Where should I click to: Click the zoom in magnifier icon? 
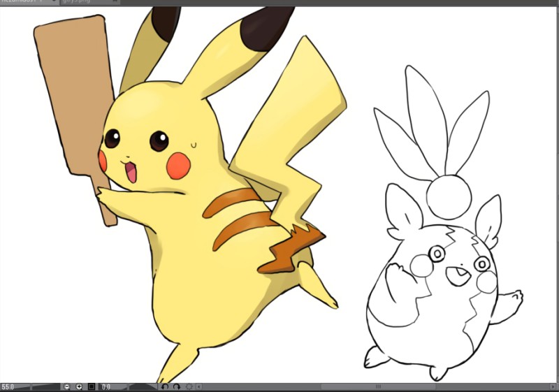tap(79, 386)
